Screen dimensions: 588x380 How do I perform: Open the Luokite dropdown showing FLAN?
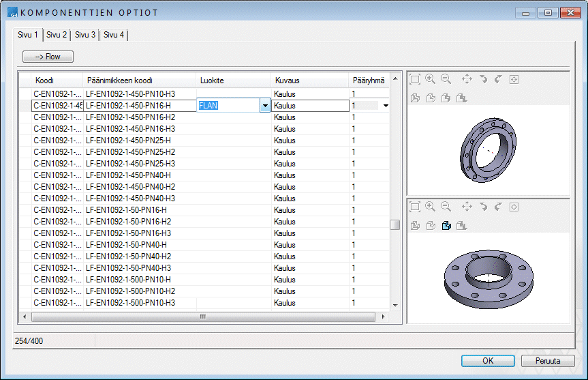pos(264,106)
